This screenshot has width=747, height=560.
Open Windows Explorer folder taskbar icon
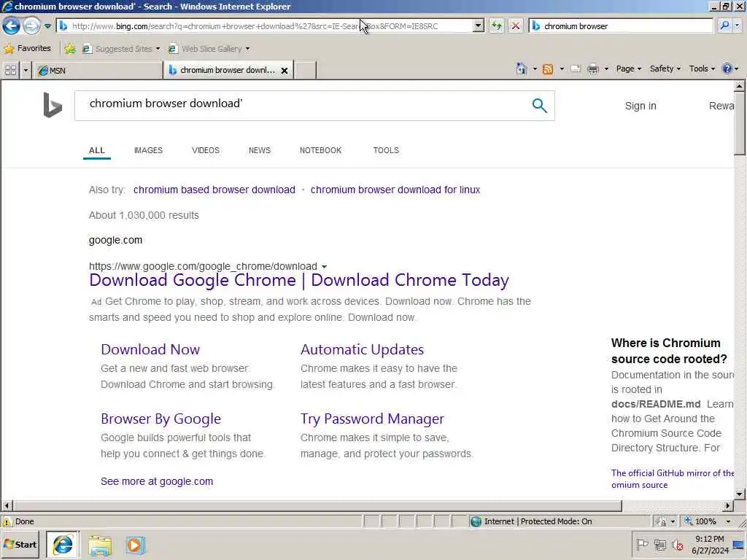[x=99, y=545]
